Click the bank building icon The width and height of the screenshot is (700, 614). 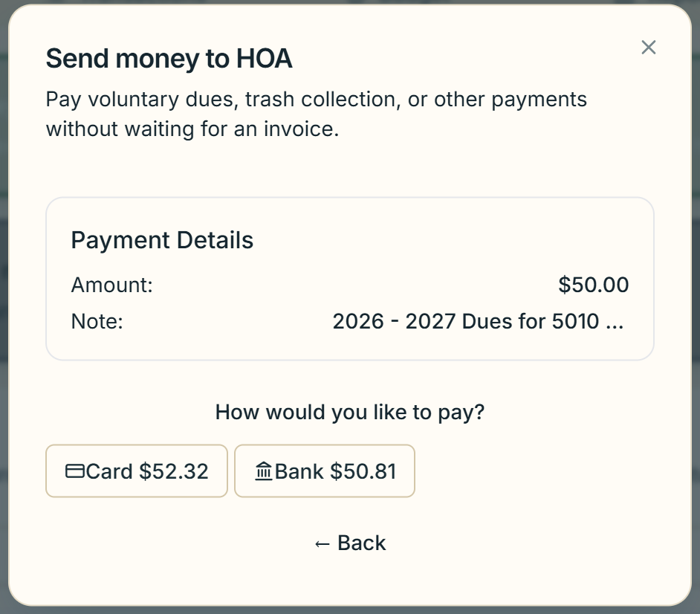[263, 471]
